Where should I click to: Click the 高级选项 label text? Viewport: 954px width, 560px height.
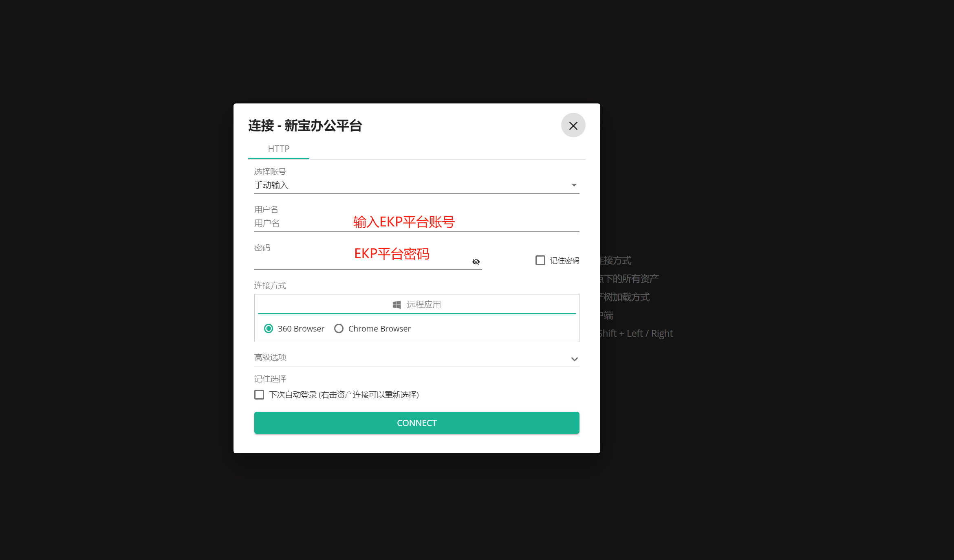tap(270, 357)
